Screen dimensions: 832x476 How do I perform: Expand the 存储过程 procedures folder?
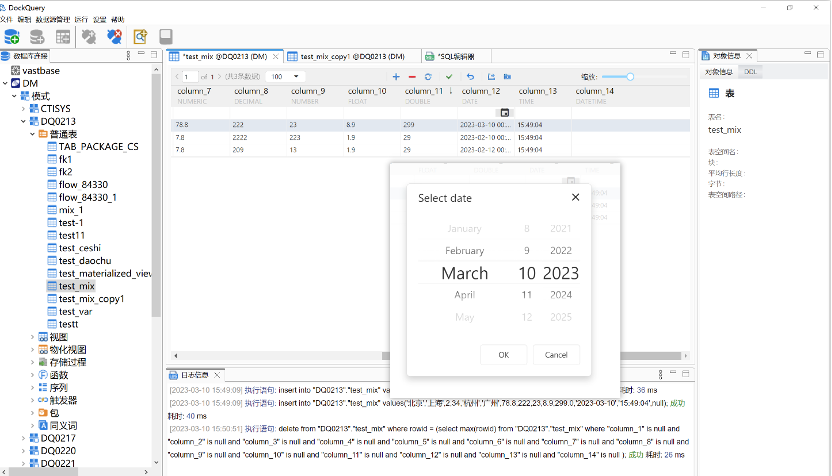tap(32, 362)
